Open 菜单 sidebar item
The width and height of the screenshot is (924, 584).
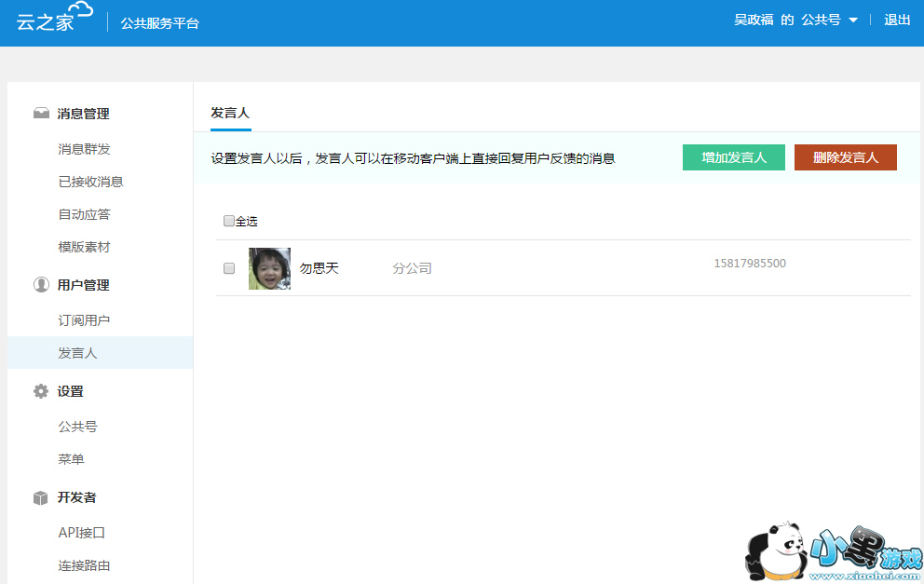72,459
